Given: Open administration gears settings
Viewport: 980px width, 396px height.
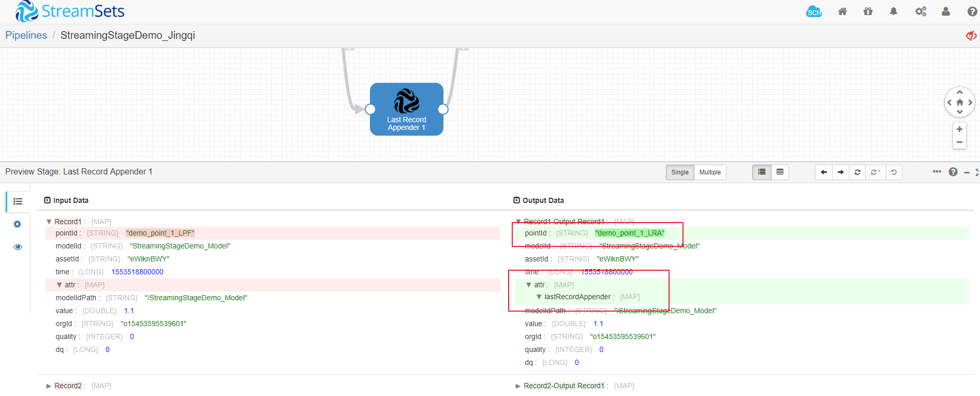Looking at the screenshot, I should [x=920, y=11].
